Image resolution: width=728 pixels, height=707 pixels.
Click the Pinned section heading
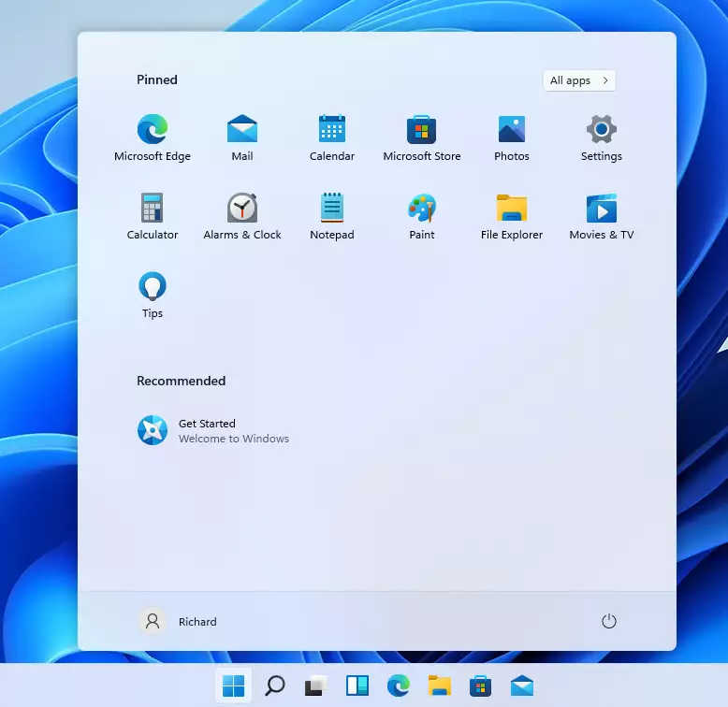[157, 79]
